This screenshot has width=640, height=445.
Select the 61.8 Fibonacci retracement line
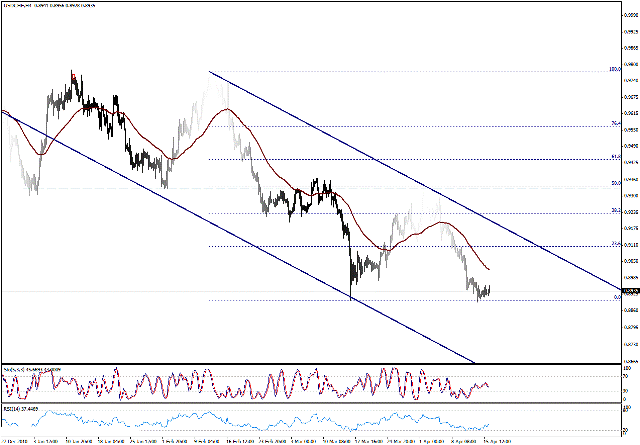tap(400, 158)
